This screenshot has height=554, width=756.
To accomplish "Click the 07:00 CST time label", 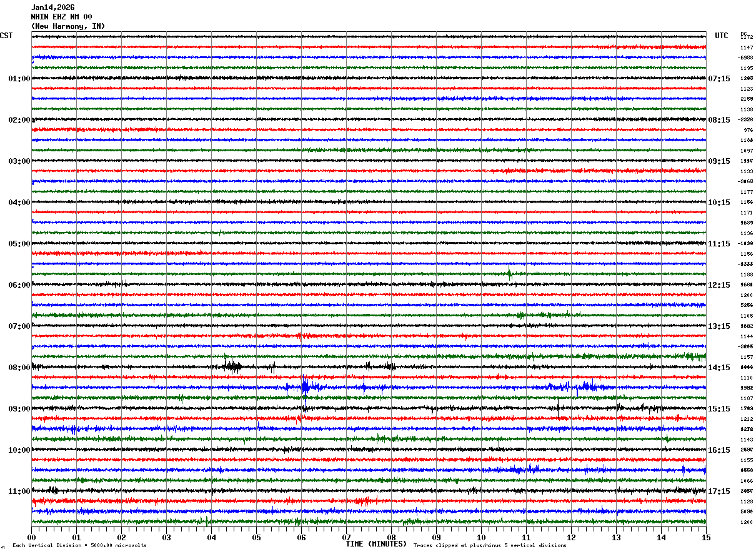I will click(x=19, y=326).
